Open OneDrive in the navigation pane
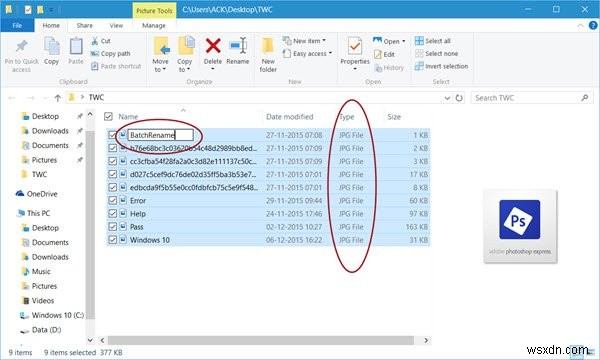 37,194
